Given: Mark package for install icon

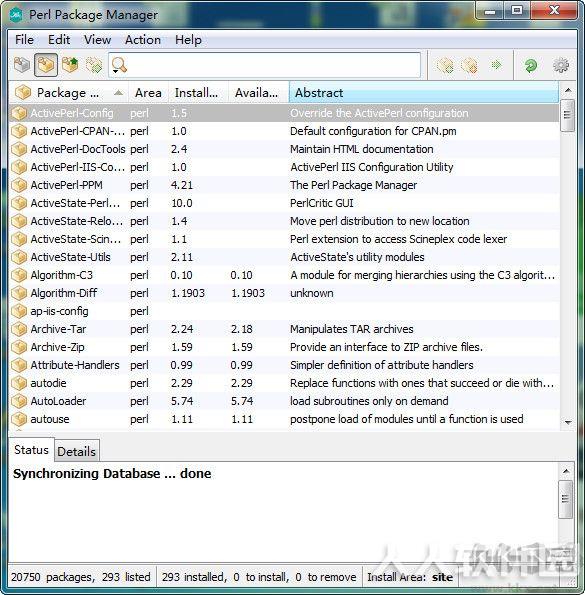Looking at the screenshot, I should pos(445,65).
